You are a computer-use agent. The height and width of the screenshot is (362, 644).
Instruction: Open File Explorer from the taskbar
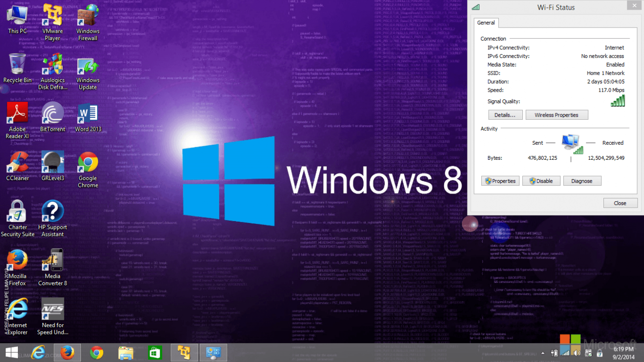[x=126, y=353]
